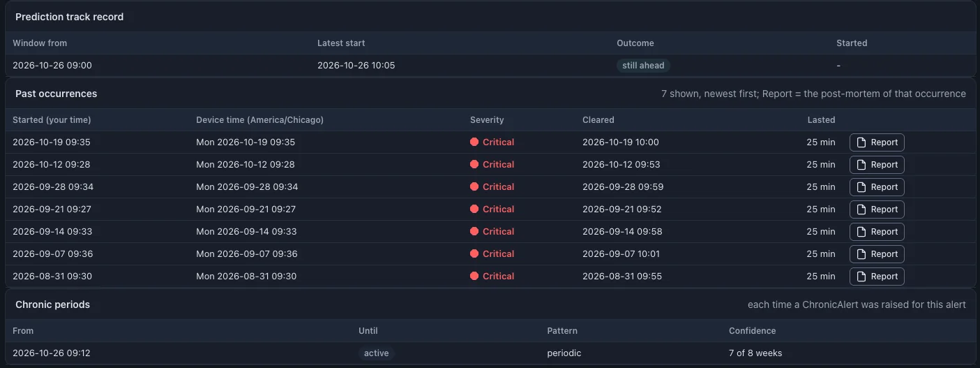The image size is (980, 368).
Task: Open the Report for 2026-09-21 09:27
Action: pyautogui.click(x=877, y=209)
